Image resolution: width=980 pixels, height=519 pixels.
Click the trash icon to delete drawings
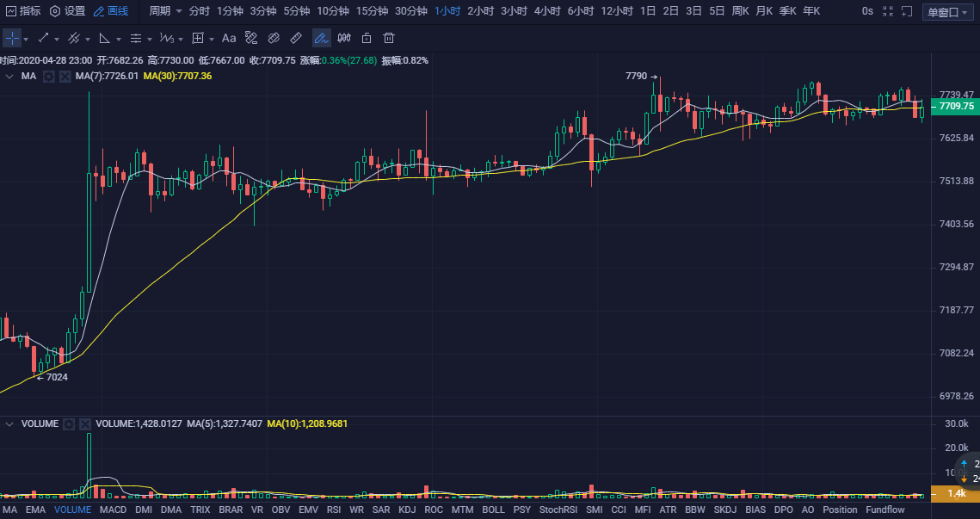[389, 39]
